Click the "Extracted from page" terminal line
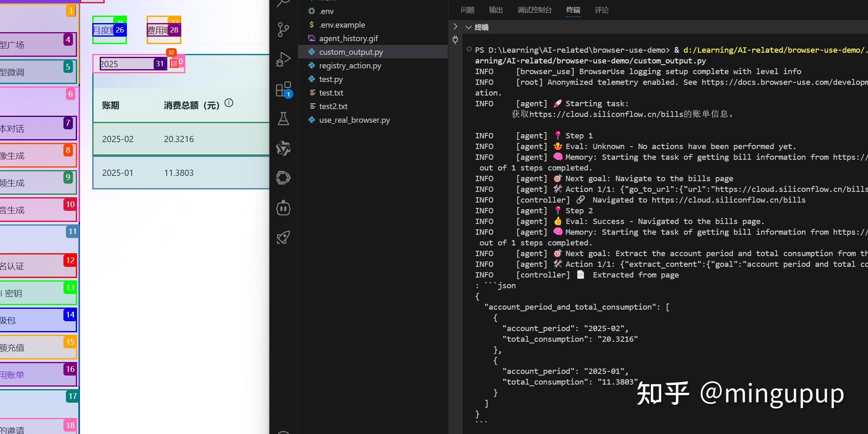868x434 pixels. (x=636, y=275)
